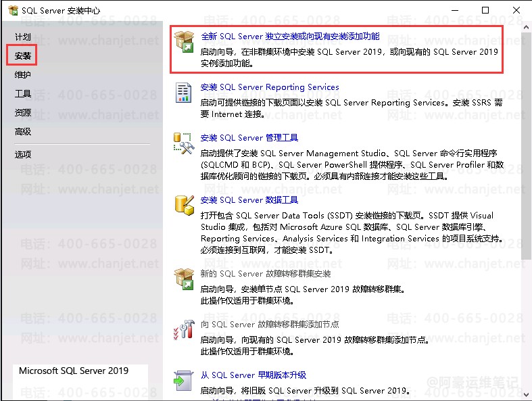Click the scrollbar up arrow
The image size is (532, 401).
[526, 27]
